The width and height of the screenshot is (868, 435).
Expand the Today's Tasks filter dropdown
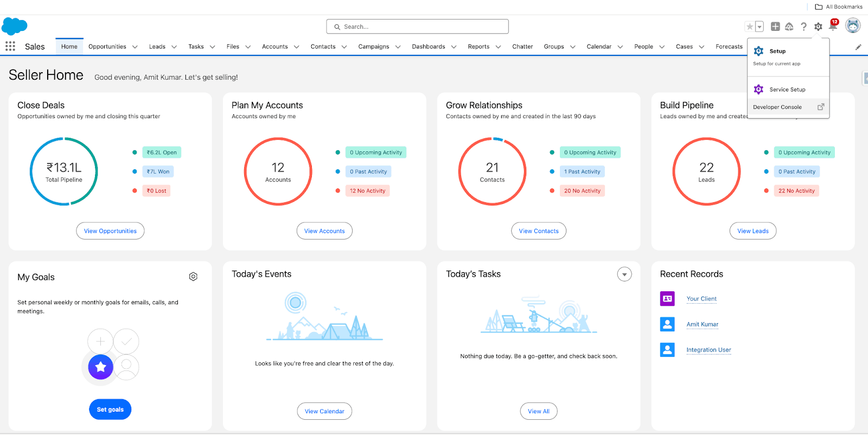(x=624, y=274)
